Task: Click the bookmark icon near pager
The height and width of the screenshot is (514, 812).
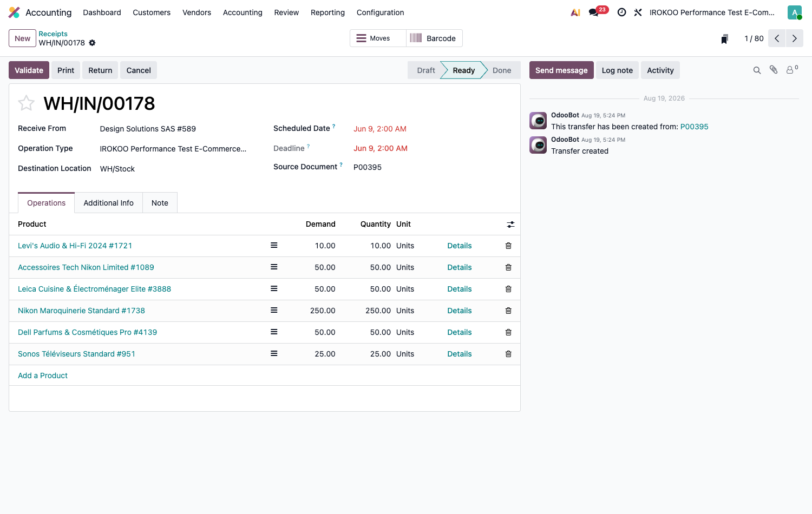Action: pyautogui.click(x=724, y=38)
